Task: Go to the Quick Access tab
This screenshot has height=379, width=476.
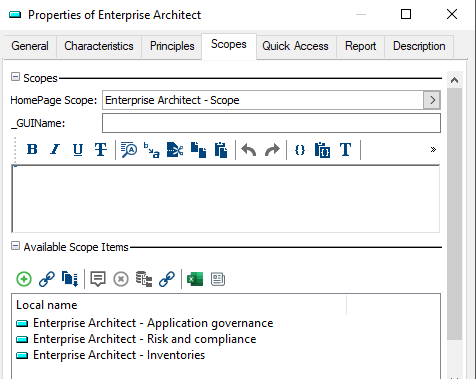Action: (x=295, y=46)
